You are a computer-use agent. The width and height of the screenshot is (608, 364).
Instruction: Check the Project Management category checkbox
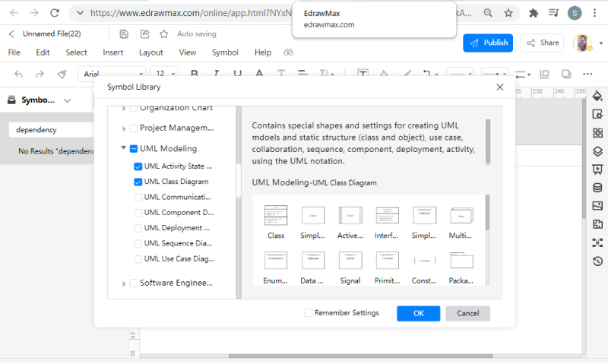134,128
